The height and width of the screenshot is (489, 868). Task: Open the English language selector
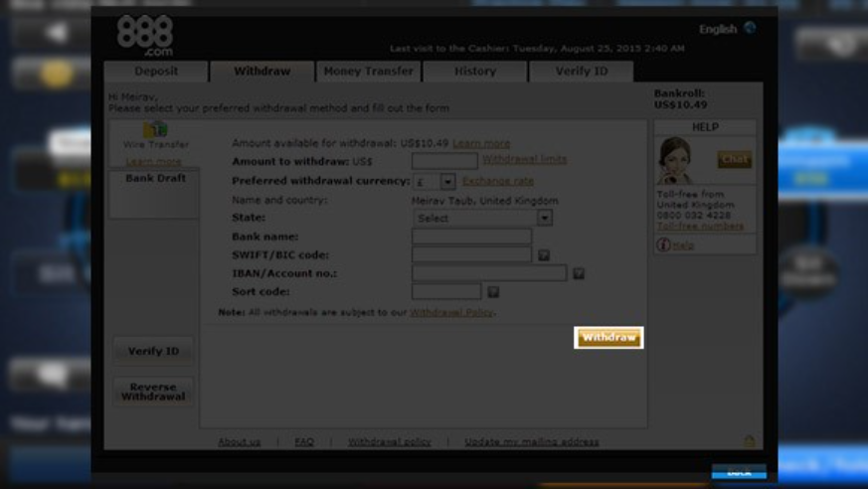point(718,29)
